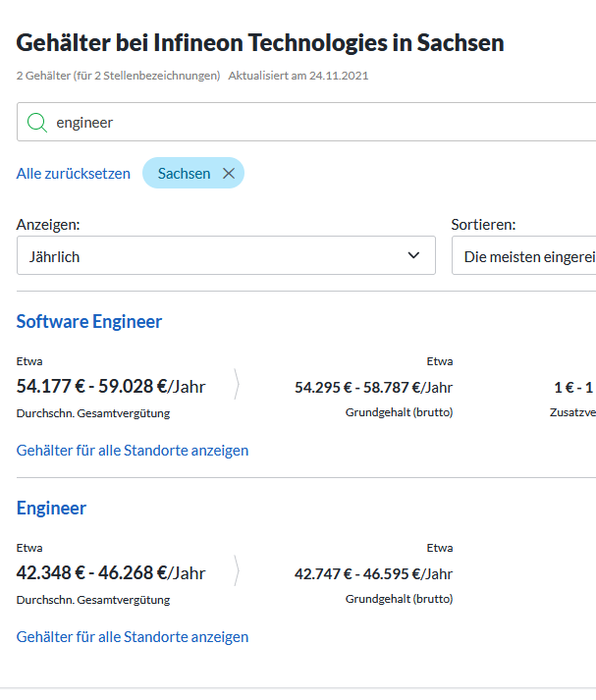The image size is (596, 700).
Task: Open the "Jährlich" pay period dropdown
Action: tap(226, 256)
